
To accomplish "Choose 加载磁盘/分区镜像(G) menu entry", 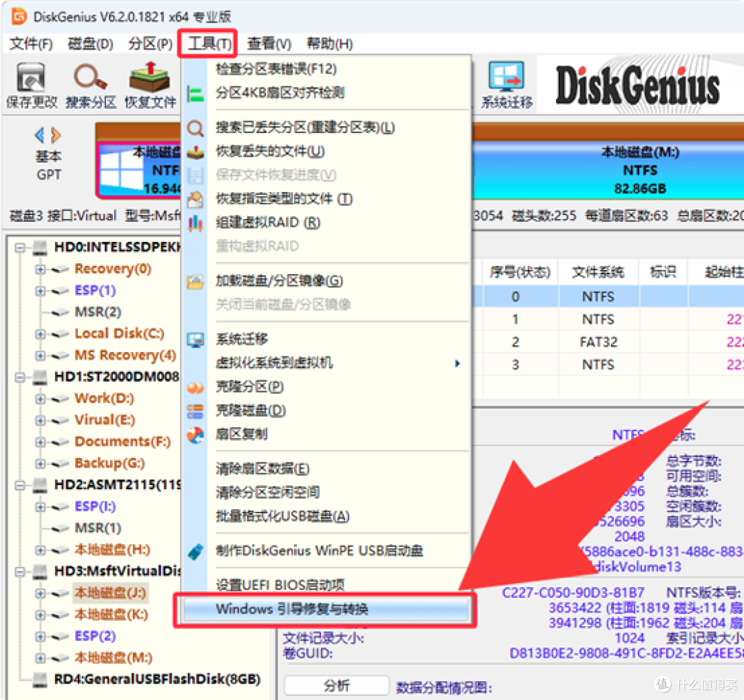I will [x=279, y=280].
